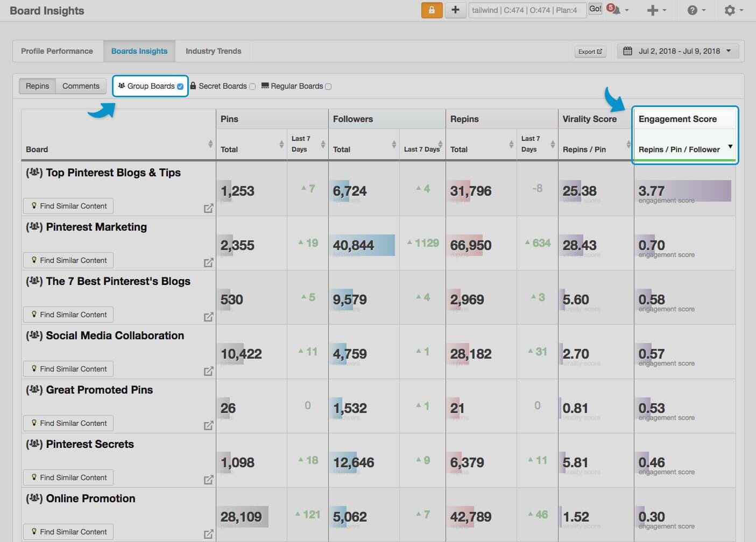The width and height of the screenshot is (756, 542).
Task: Open the Social Media Collaboration board title
Action: coord(115,336)
